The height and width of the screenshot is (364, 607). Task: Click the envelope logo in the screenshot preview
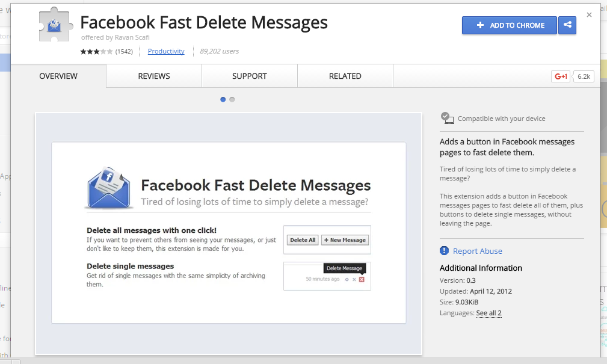[x=109, y=188]
